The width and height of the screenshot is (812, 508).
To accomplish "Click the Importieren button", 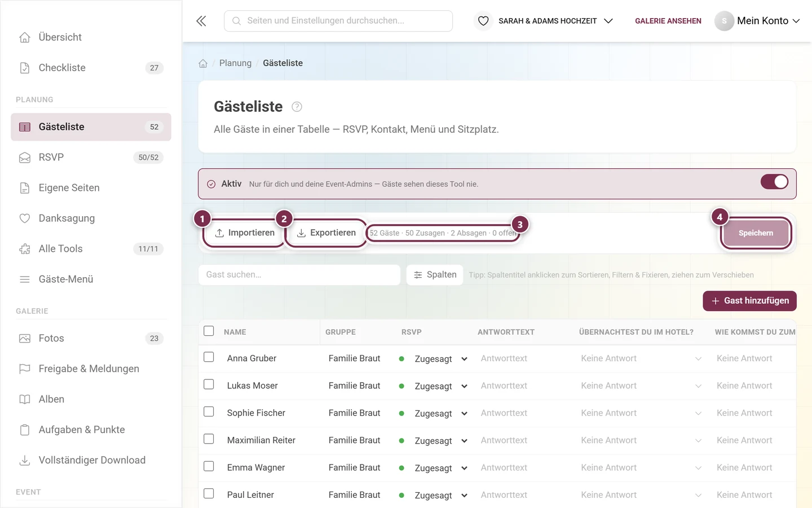I will click(x=244, y=233).
